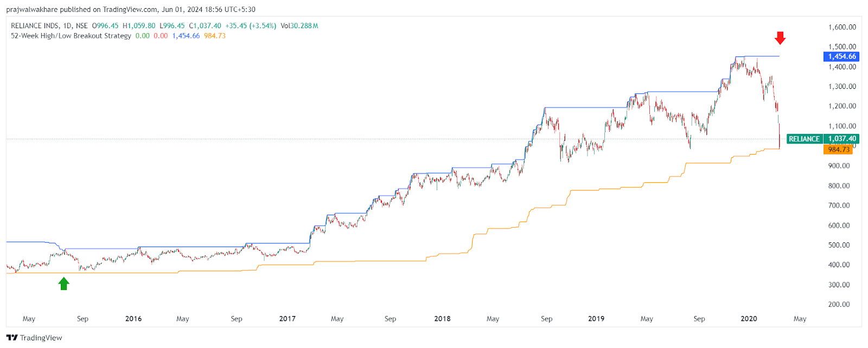
Task: Click the red down arrow sell marker
Action: (x=780, y=38)
